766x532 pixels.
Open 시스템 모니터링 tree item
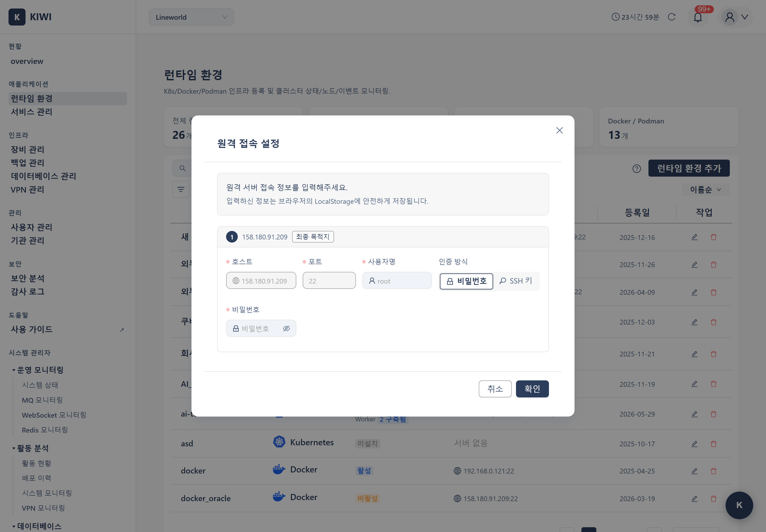point(47,493)
